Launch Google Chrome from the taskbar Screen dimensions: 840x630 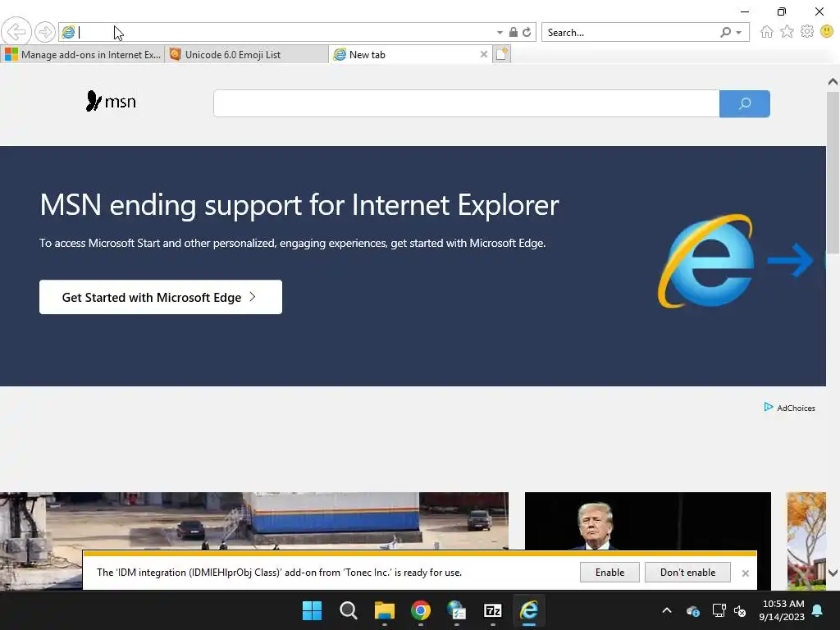(421, 610)
